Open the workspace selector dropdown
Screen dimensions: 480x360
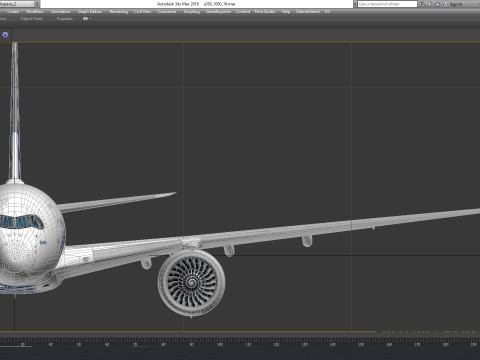(x=17, y=4)
